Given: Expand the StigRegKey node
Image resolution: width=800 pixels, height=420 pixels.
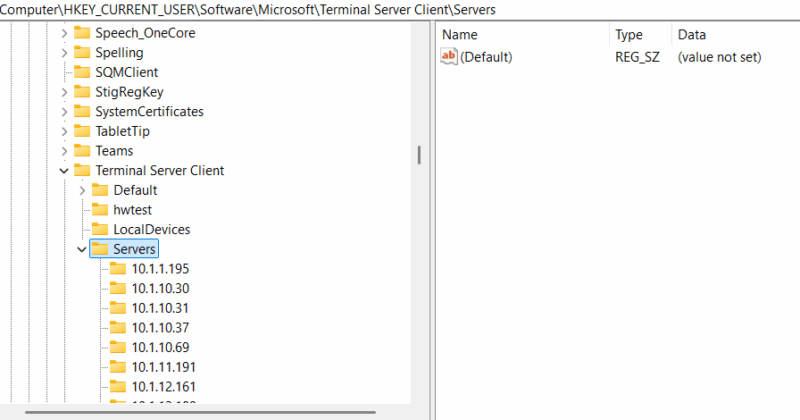Looking at the screenshot, I should click(64, 92).
